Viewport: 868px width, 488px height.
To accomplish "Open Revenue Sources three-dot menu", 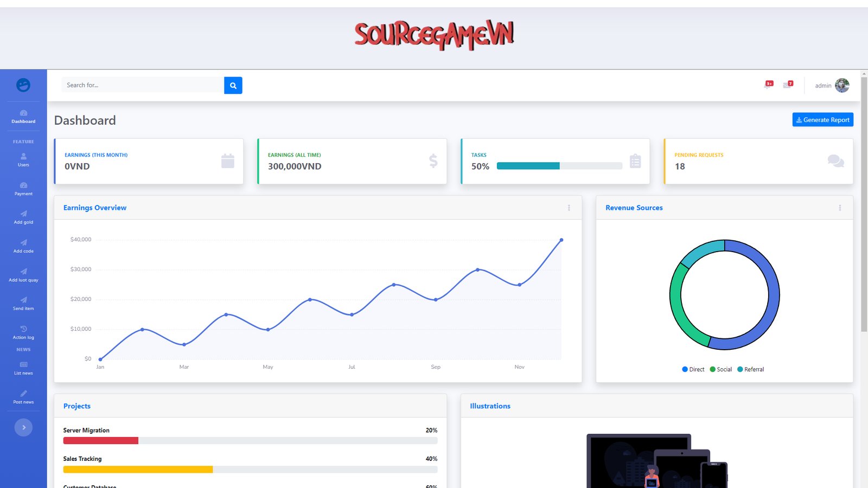I will coord(840,208).
